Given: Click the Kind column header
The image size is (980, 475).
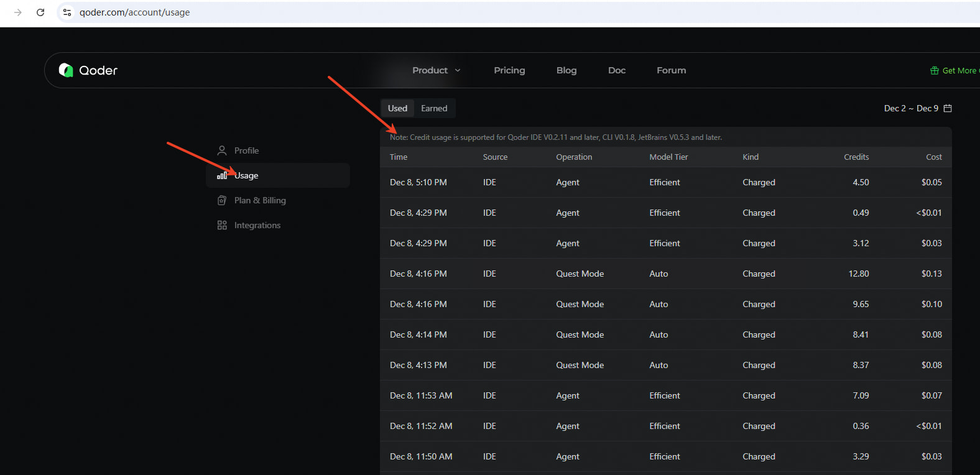Looking at the screenshot, I should pos(751,157).
